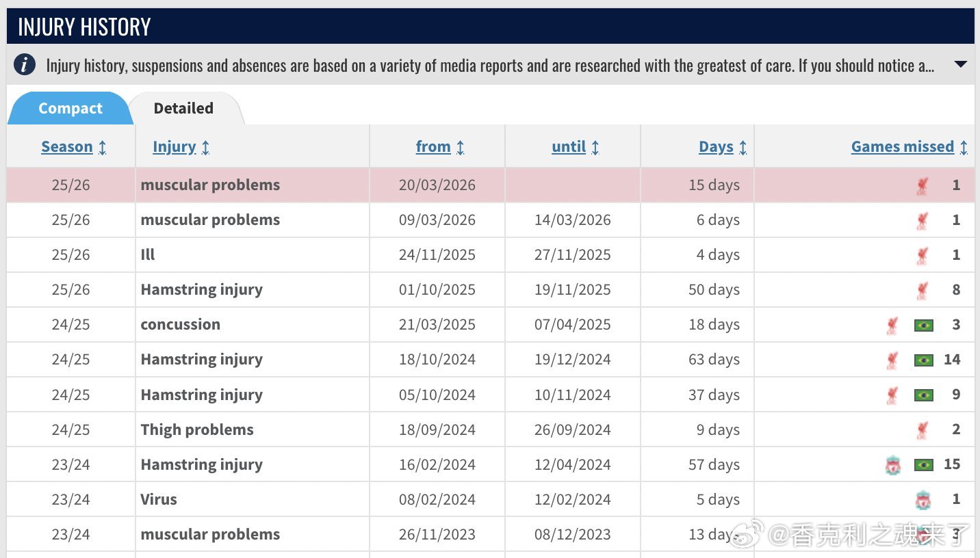Open the Liverpool crest in the 57 days row
Image resolution: width=980 pixels, height=558 pixels.
[x=892, y=465]
